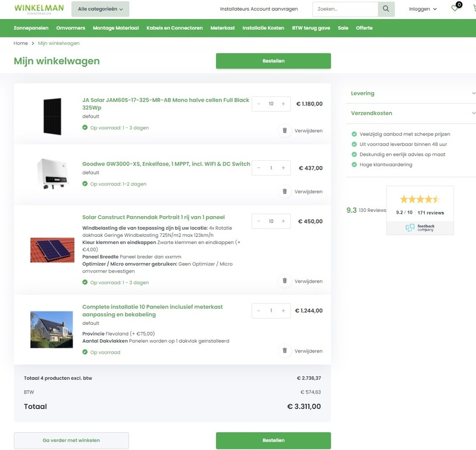
Task: Click trash icon for Solar Construct Pannendak
Action: (285, 281)
